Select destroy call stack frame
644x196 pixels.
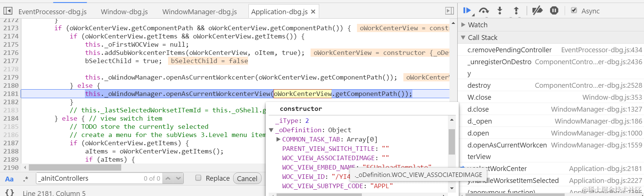551,85
